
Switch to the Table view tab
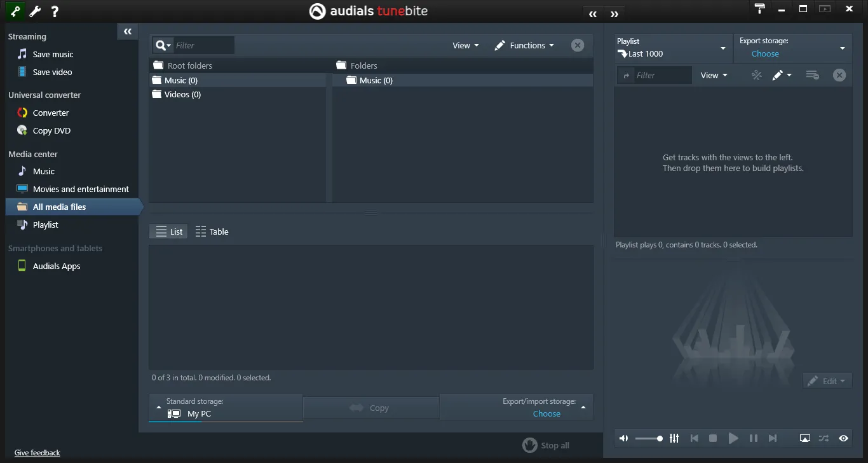(212, 231)
